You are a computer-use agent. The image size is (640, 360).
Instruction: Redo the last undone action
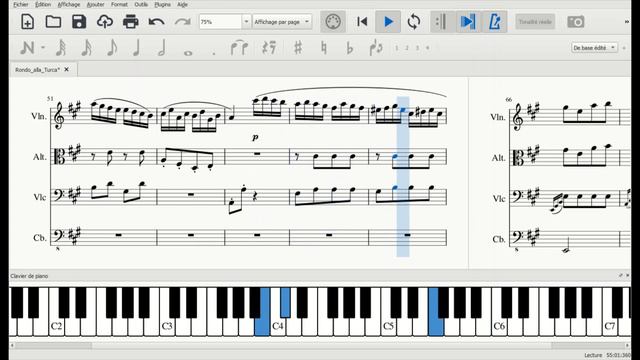[x=182, y=22]
